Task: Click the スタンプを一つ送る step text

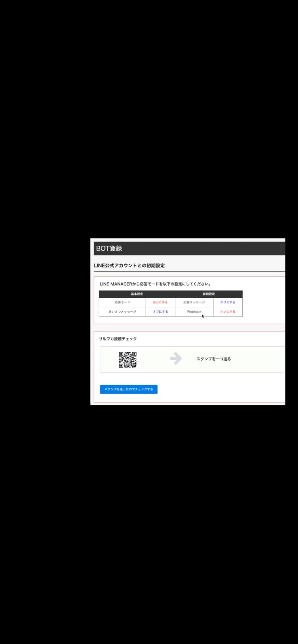Action: [x=214, y=359]
